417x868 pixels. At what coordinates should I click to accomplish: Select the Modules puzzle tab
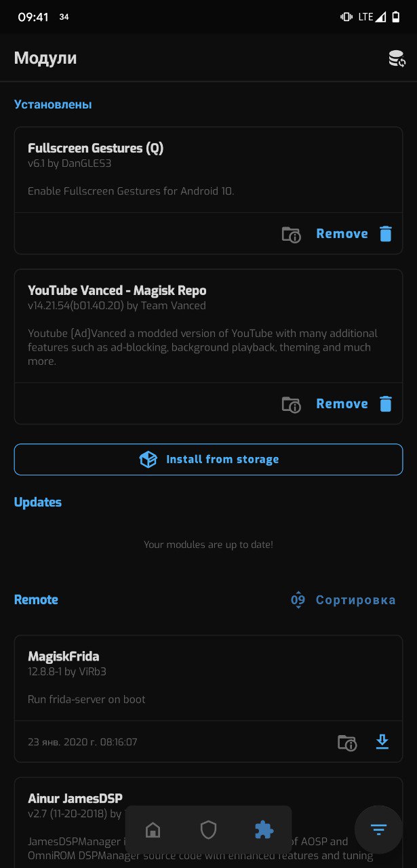tap(263, 829)
